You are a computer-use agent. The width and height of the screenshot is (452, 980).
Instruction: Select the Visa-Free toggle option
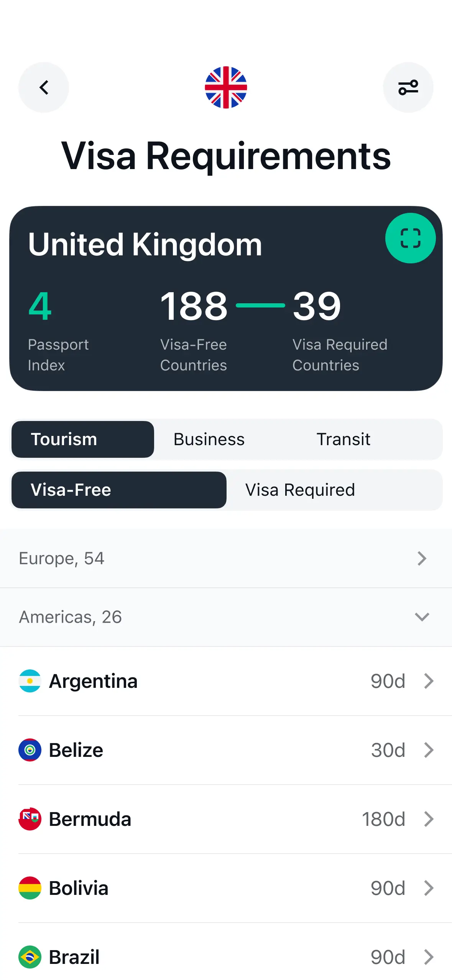click(119, 490)
